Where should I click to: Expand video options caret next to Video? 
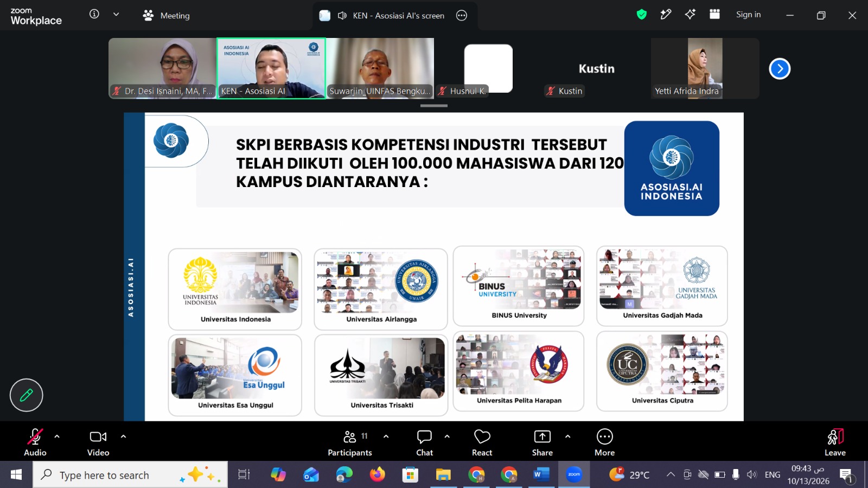pyautogui.click(x=123, y=436)
